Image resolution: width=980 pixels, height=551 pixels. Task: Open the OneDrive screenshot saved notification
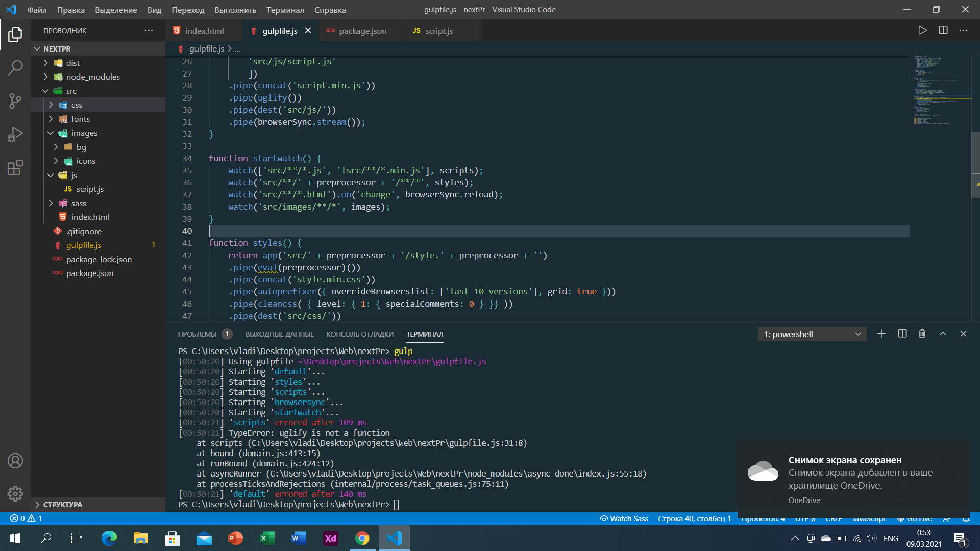[853, 480]
